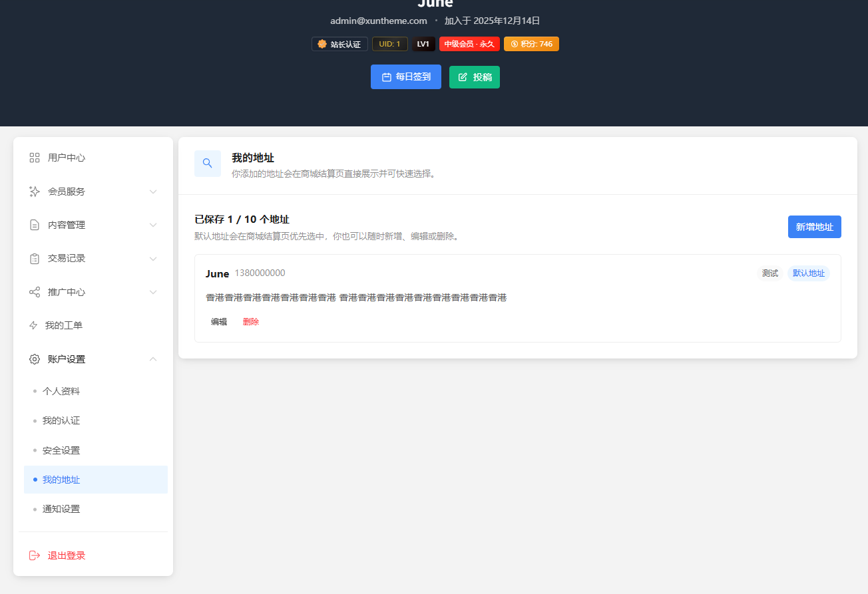This screenshot has width=868, height=594.
Task: Click 删除 on June's address
Action: click(x=251, y=322)
